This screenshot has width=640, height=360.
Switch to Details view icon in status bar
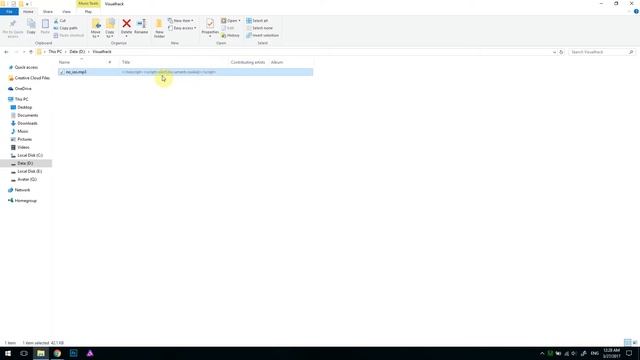(x=628, y=342)
